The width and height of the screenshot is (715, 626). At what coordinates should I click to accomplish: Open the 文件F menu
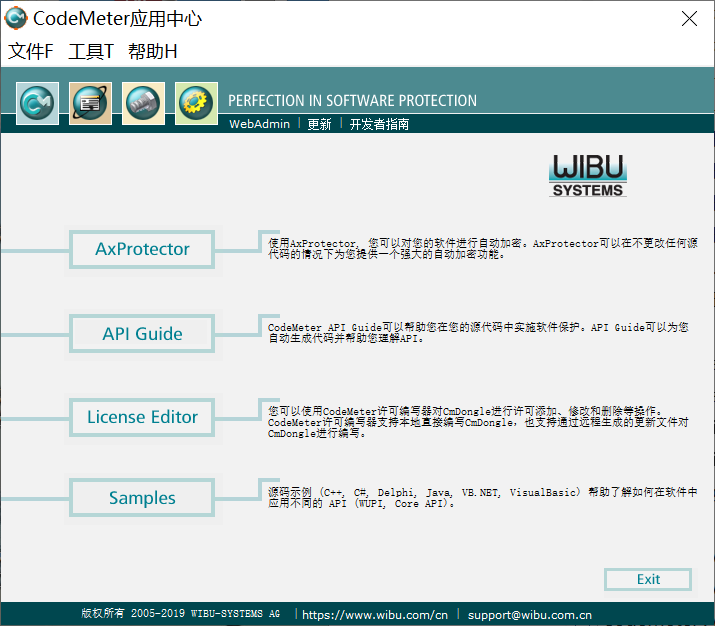click(x=31, y=51)
